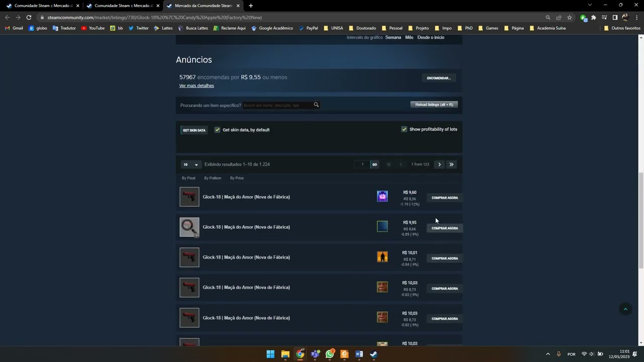Click the seller avatar for the R$ 10,01 listing
The width and height of the screenshot is (644, 362).
pos(382,257)
